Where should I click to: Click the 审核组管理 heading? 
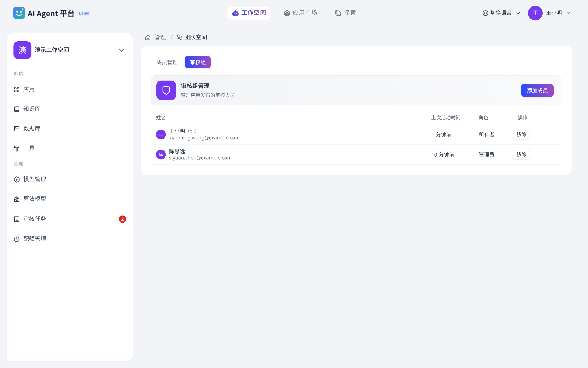pyautogui.click(x=195, y=86)
